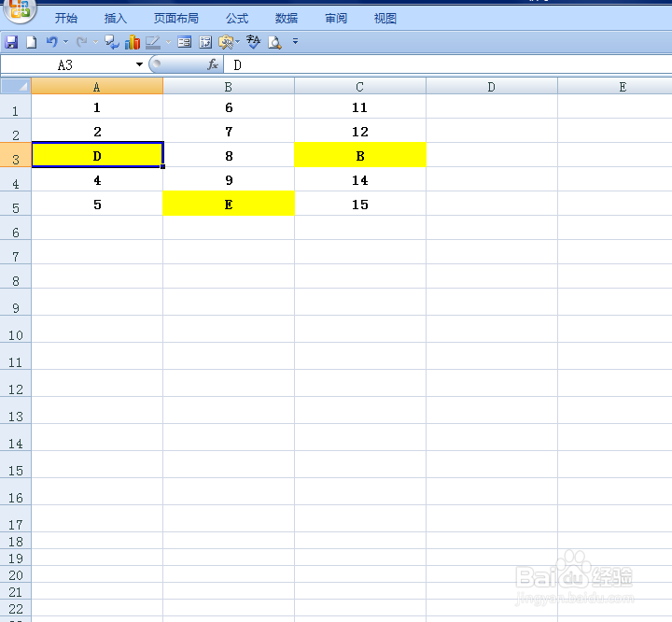
Task: Select cell with value 15
Action: (x=360, y=204)
